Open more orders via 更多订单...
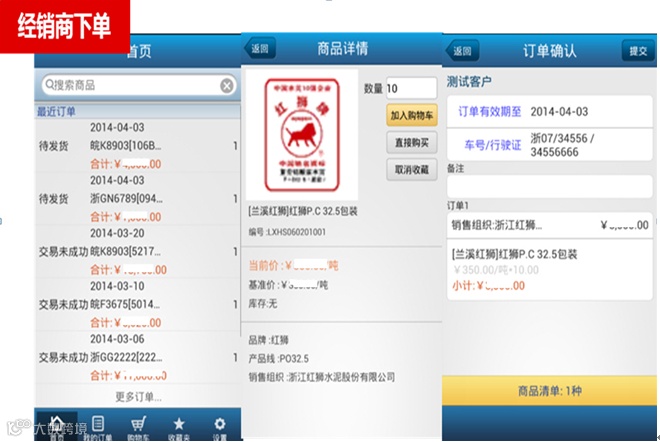This screenshot has width=660, height=442. tap(138, 397)
